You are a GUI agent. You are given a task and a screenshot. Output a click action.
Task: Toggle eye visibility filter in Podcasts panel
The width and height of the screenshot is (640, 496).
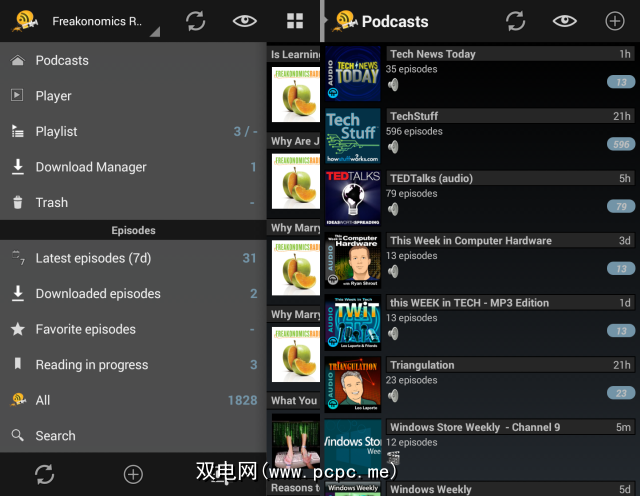pyautogui.click(x=564, y=21)
